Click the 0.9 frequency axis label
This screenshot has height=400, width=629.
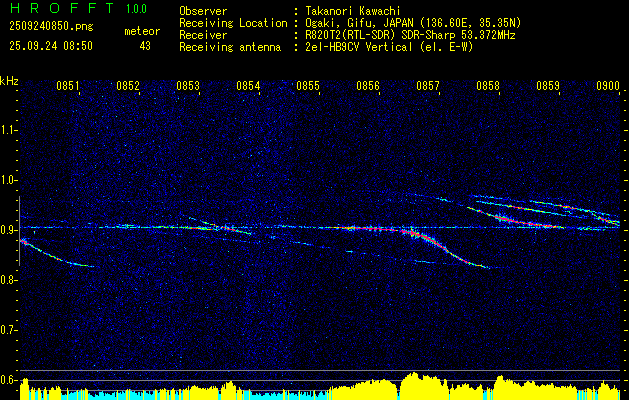coord(8,230)
